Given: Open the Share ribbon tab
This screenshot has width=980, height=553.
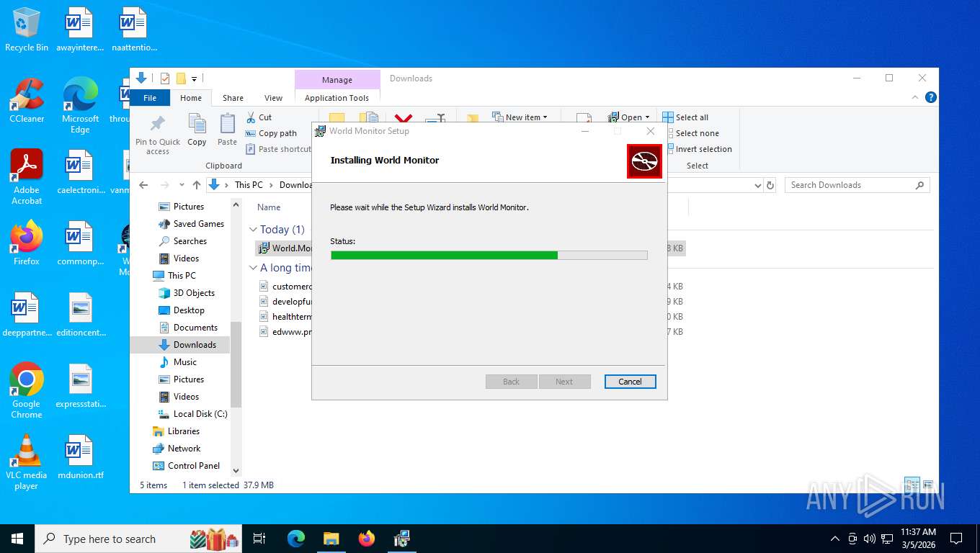Looking at the screenshot, I should click(233, 98).
